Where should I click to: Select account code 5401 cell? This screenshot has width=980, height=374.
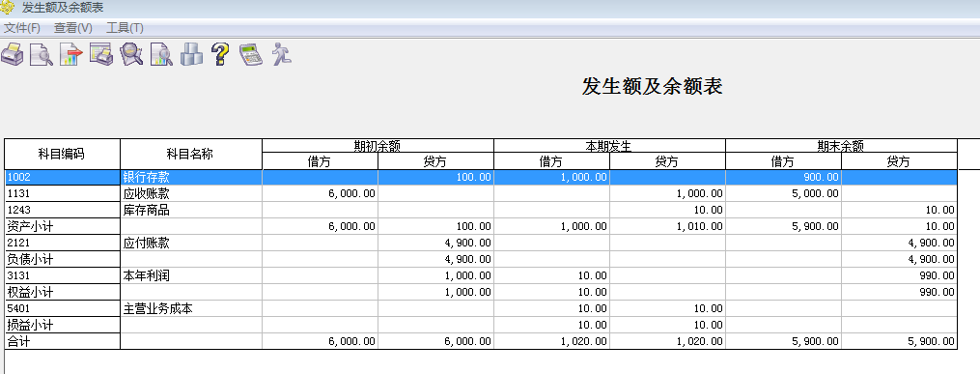pyautogui.click(x=62, y=308)
